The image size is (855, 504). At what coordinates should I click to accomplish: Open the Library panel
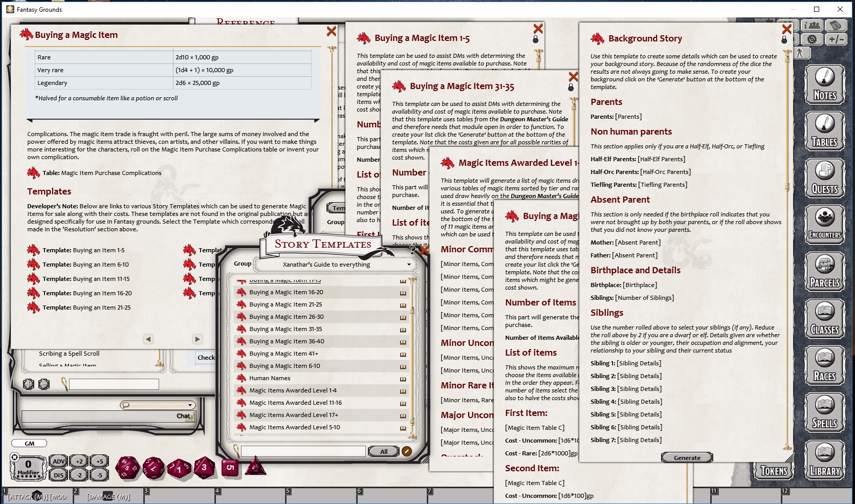point(824,459)
